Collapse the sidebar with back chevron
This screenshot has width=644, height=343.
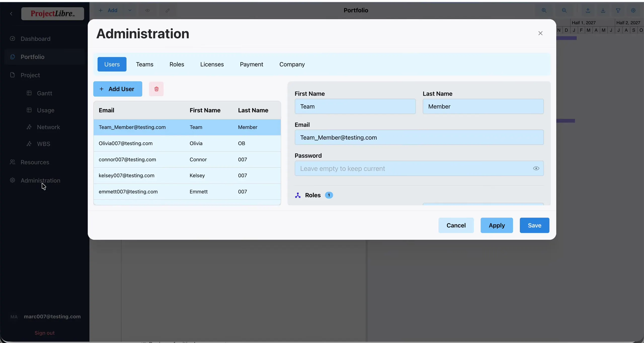(x=11, y=14)
